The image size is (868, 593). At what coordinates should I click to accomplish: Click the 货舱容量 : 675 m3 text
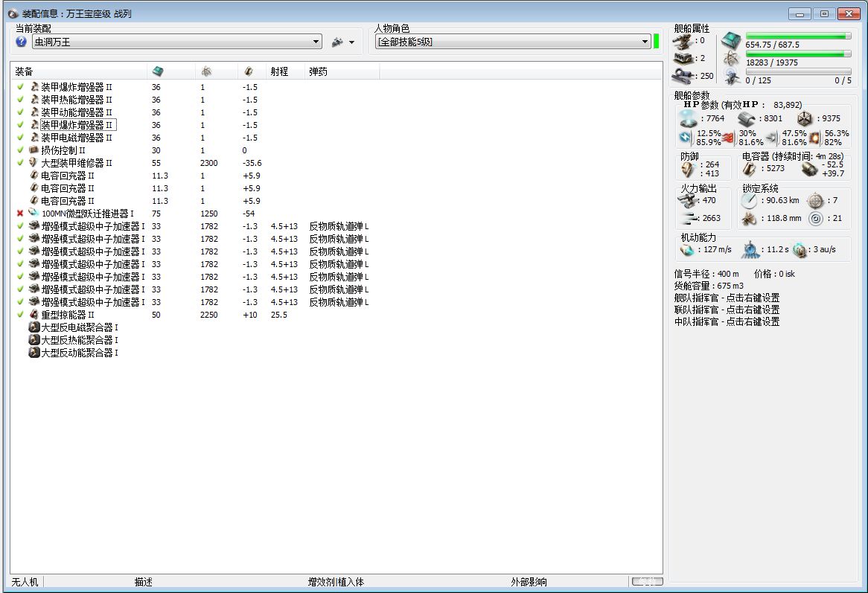tap(709, 286)
